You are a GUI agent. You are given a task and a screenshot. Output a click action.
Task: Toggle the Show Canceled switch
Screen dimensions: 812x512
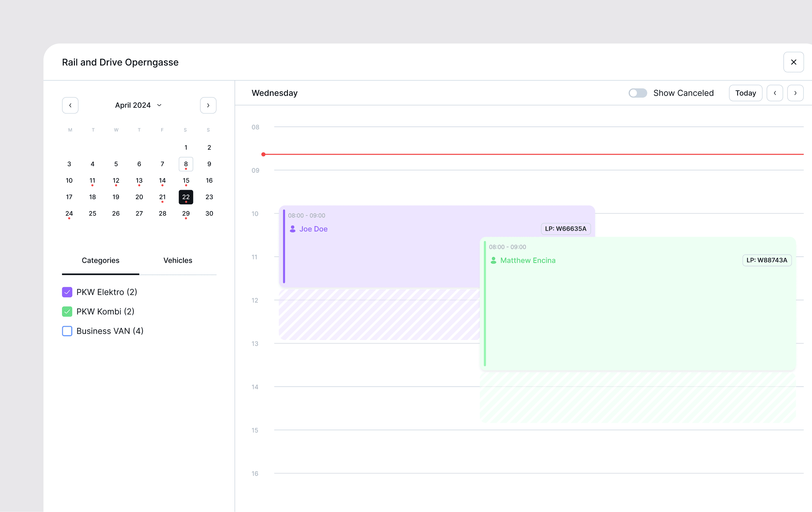(637, 93)
